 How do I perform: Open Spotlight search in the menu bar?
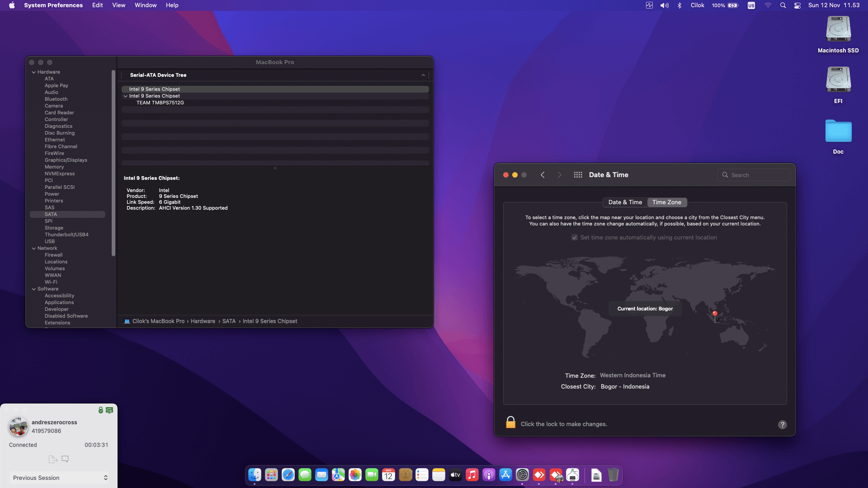pyautogui.click(x=783, y=5)
